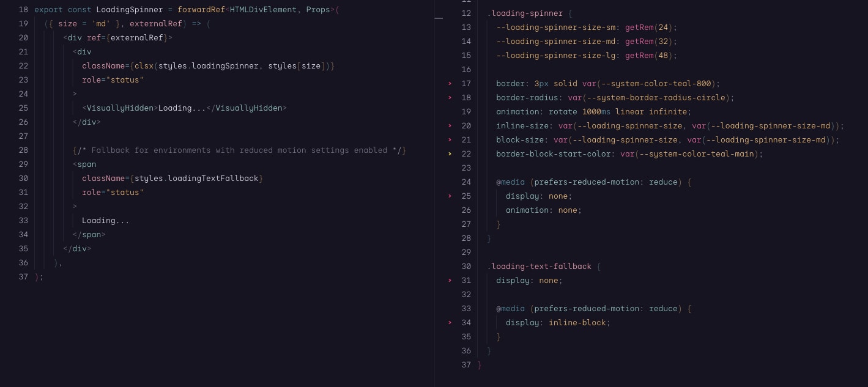Click the red arrow beside line 34
The height and width of the screenshot is (387, 868).
pos(450,323)
